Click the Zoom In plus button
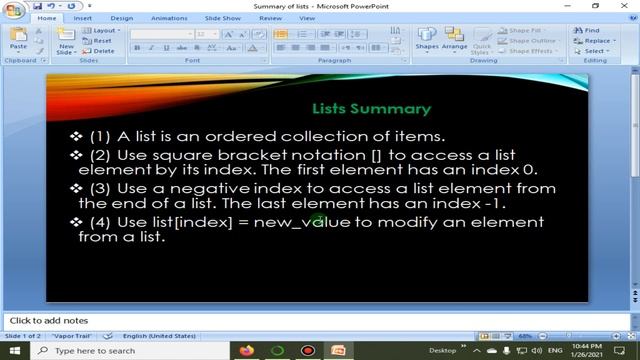Image resolution: width=640 pixels, height=360 pixels. pos(616,336)
